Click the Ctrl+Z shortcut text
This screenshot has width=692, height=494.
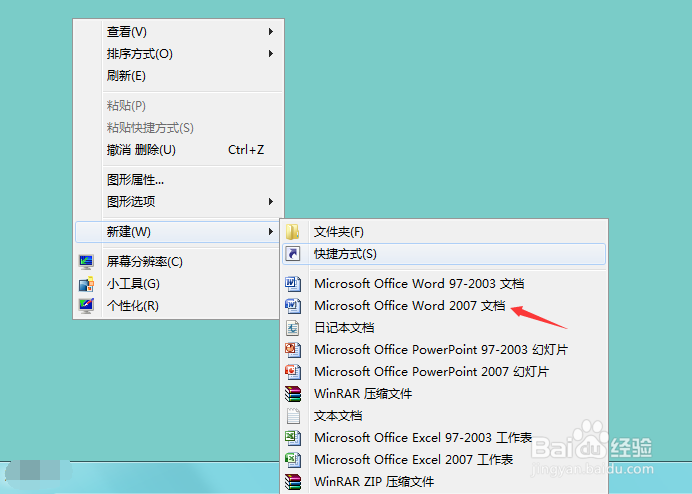point(246,150)
